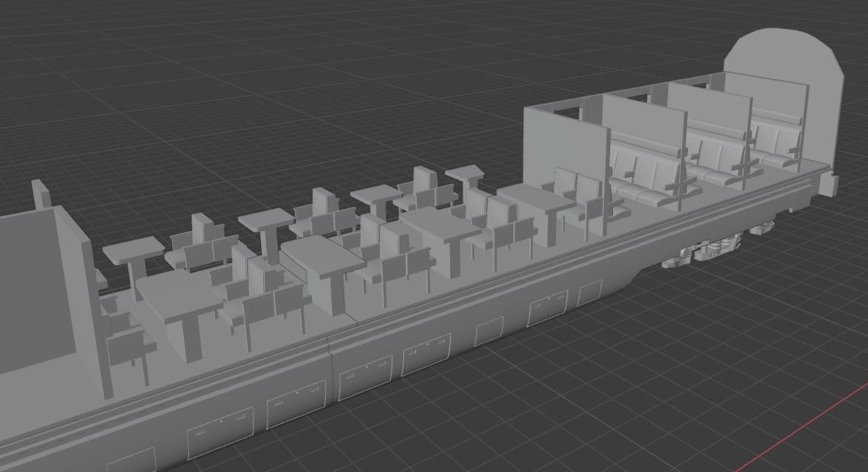Screen dimensions: 868x472
Task: Select the front partition wall of the compartment section
Action: tap(567, 148)
